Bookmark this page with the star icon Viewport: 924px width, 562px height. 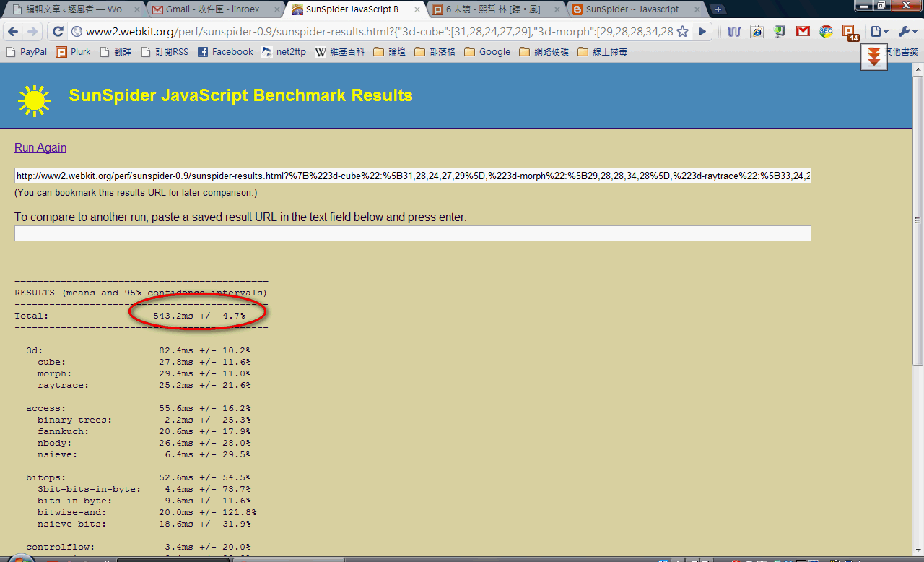682,32
